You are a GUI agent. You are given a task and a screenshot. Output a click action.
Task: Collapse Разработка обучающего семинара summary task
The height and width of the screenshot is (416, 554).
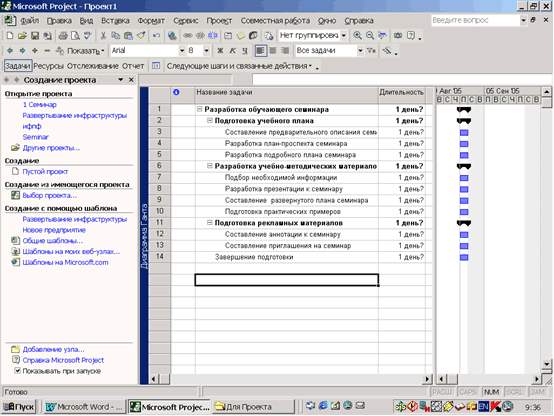click(199, 109)
